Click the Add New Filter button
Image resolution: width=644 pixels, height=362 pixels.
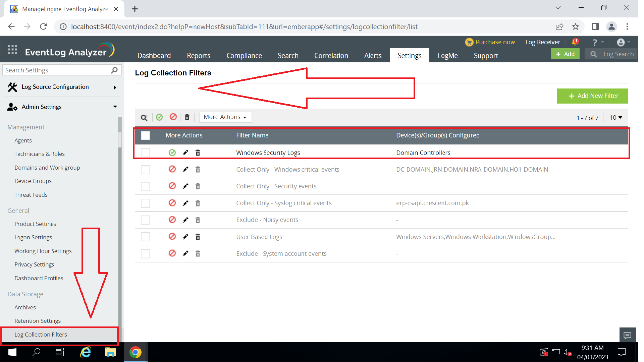click(592, 96)
